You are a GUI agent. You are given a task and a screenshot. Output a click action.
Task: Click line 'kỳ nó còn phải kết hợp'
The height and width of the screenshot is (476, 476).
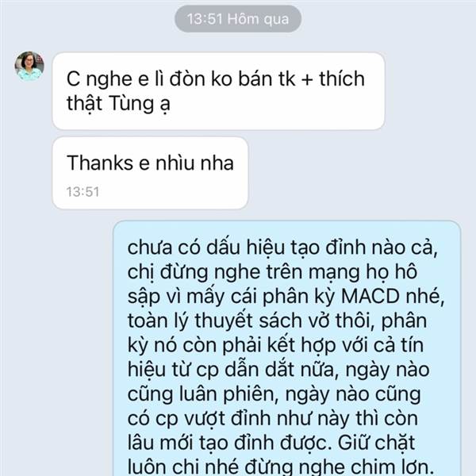(x=275, y=345)
